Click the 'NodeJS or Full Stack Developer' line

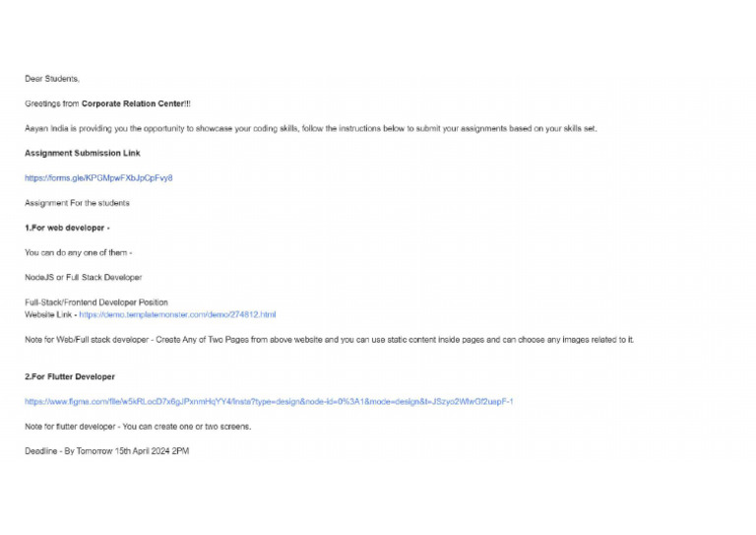[84, 278]
